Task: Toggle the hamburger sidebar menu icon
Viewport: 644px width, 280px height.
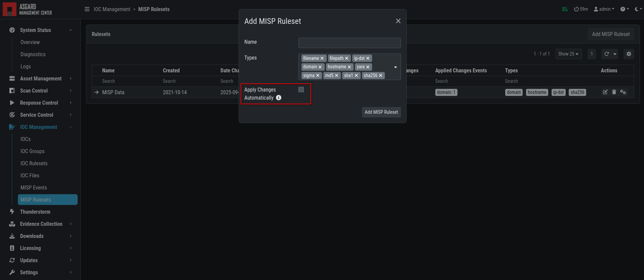Action: [87, 9]
